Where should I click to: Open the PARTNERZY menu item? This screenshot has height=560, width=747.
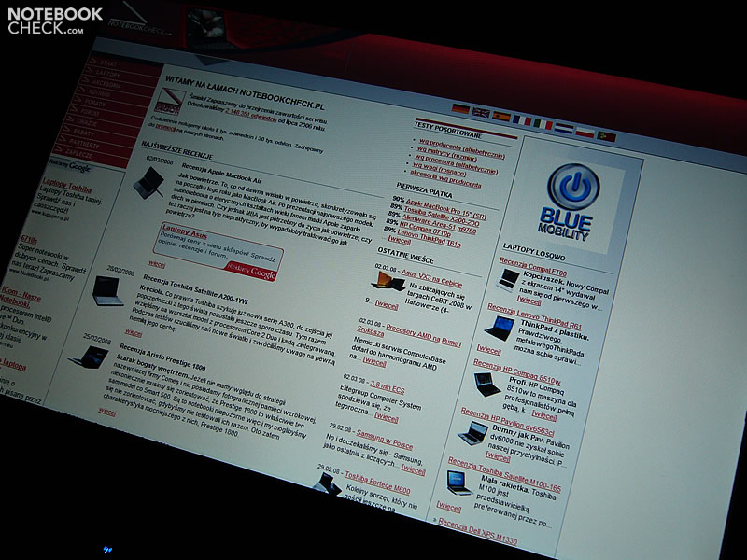tap(84, 144)
